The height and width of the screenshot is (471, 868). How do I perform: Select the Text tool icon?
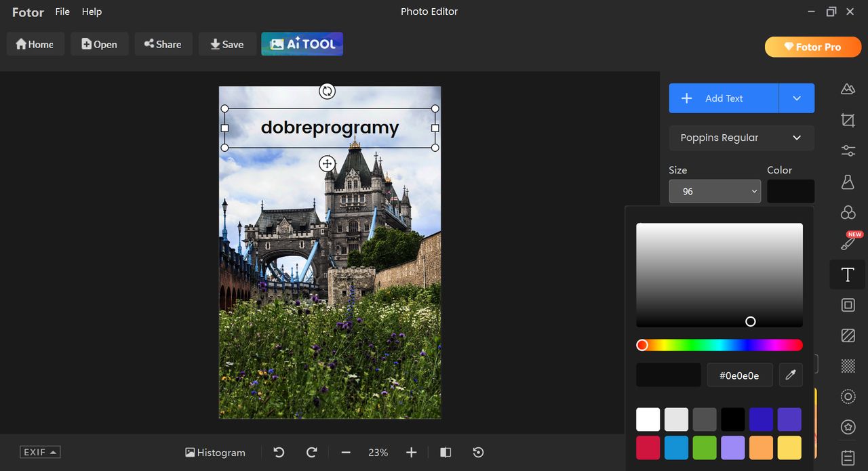tap(848, 274)
